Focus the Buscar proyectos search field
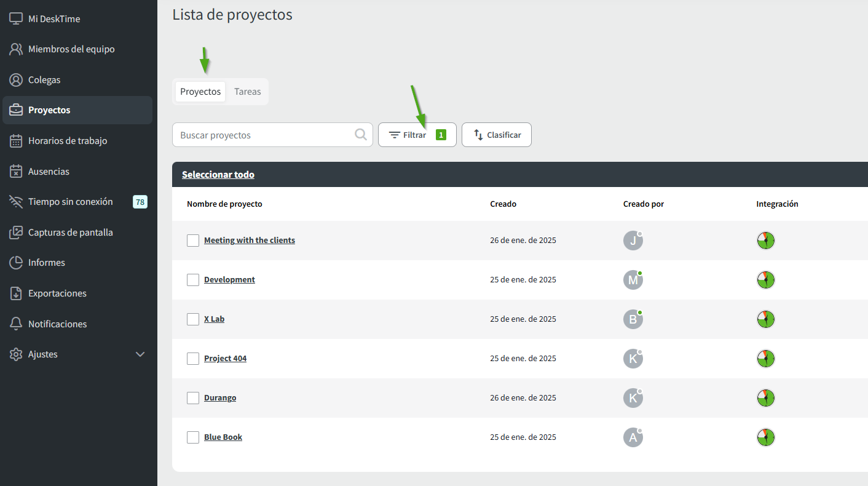Image resolution: width=868 pixels, height=486 pixels. pos(264,135)
